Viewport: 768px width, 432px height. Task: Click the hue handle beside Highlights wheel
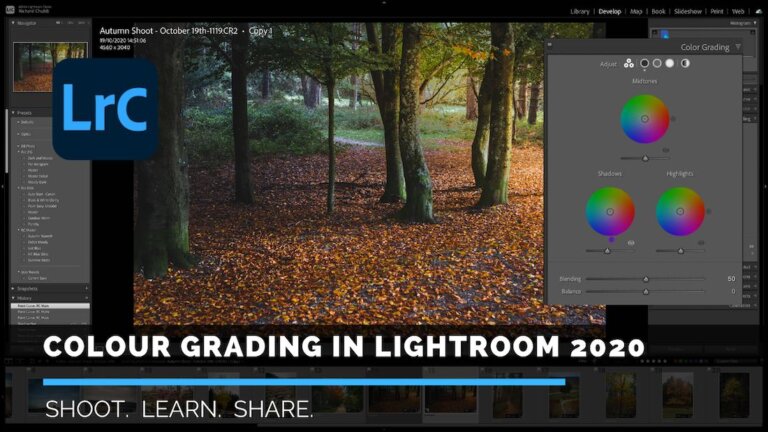(x=708, y=211)
